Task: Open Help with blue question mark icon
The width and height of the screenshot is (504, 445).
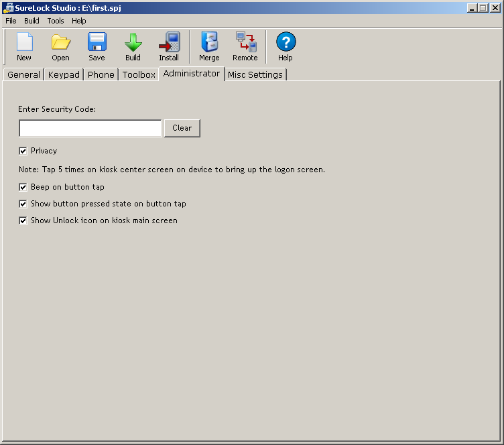Action: [x=286, y=46]
